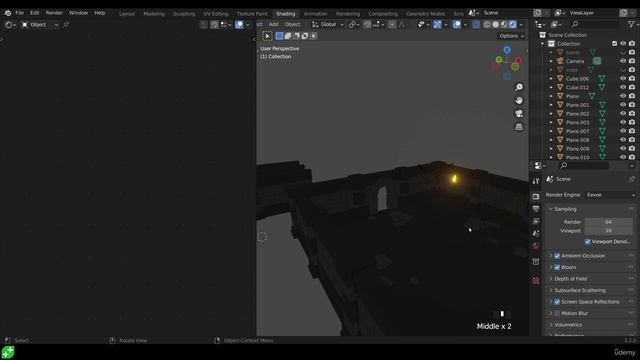Image resolution: width=640 pixels, height=360 pixels.
Task: Toggle the perspective/orthographic grid gizmo button
Action: click(x=519, y=127)
